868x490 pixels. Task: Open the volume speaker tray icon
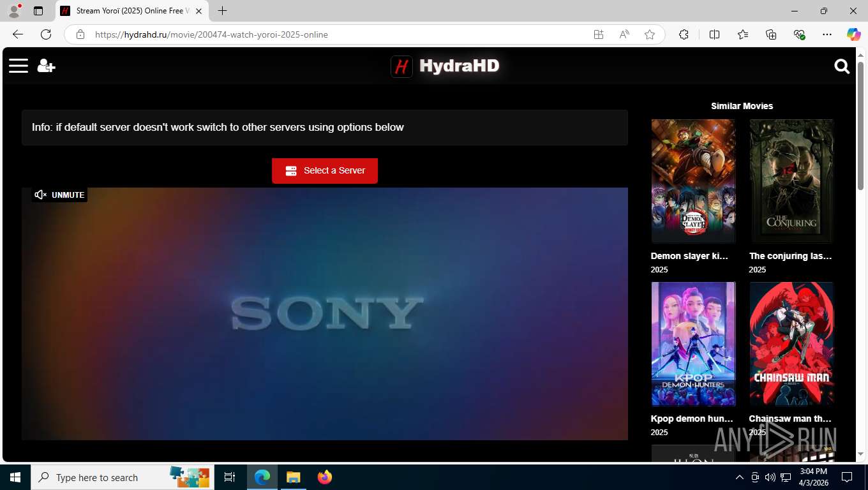click(770, 477)
